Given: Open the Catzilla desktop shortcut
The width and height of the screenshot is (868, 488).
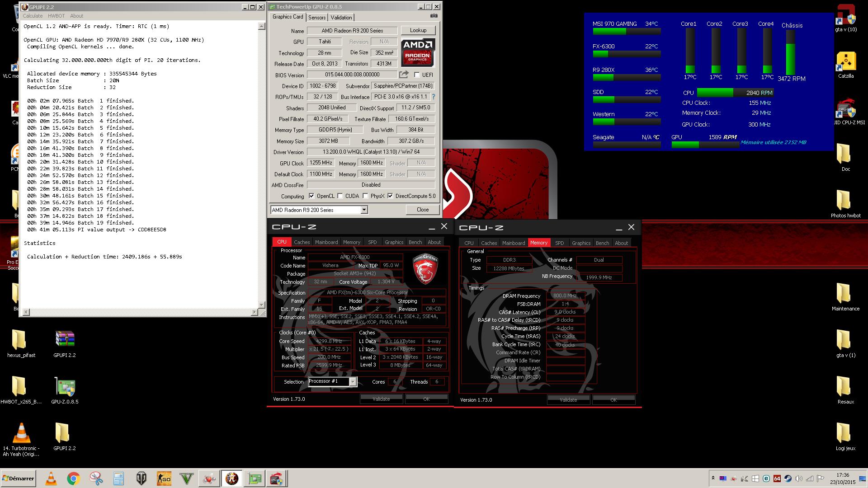Looking at the screenshot, I should tap(846, 66).
